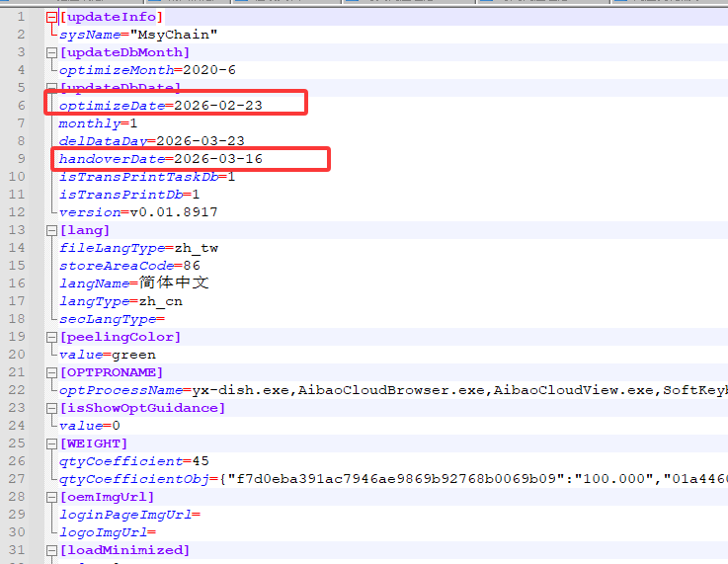Screen dimensions: 728x564
Task: Click the version=v0.01.8917 line
Action: click(138, 212)
